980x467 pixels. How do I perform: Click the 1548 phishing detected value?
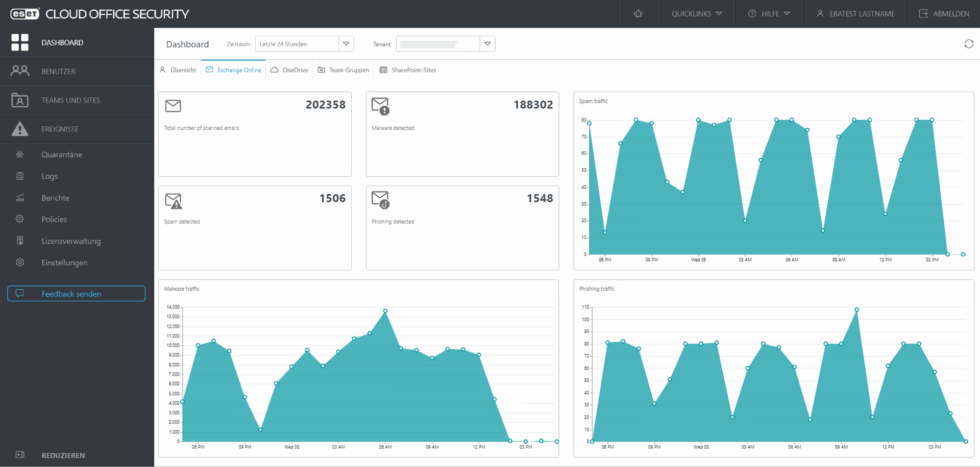click(540, 198)
